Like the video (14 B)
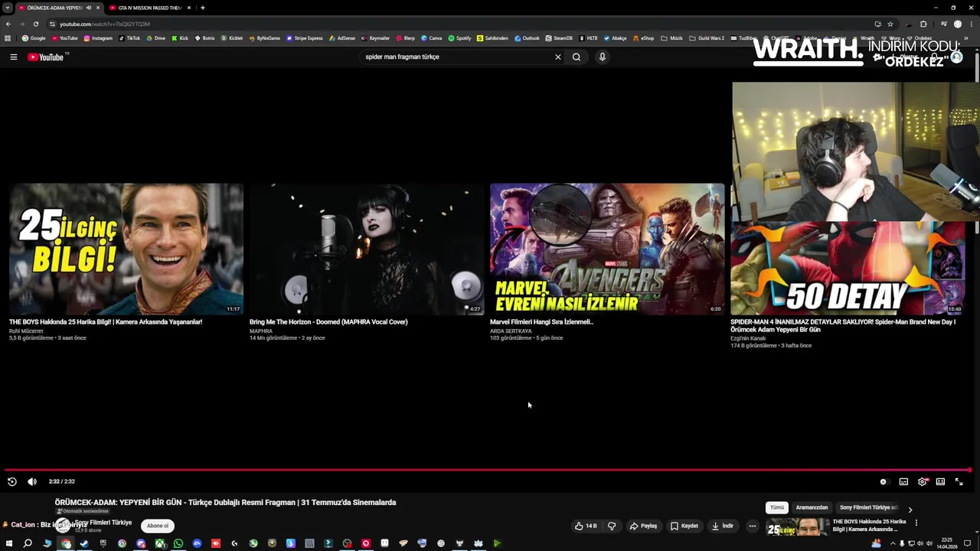The width and height of the screenshot is (980, 551). point(586,526)
